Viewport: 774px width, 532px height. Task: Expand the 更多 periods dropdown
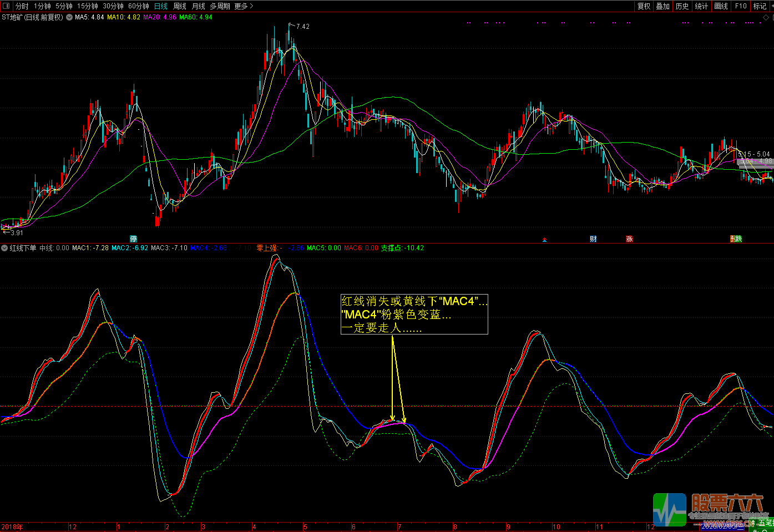pos(244,6)
